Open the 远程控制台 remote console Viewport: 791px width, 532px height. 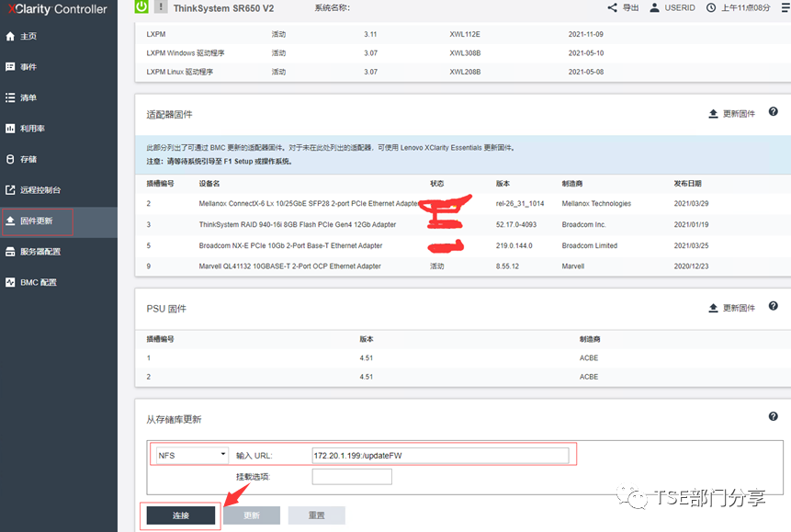tap(40, 190)
